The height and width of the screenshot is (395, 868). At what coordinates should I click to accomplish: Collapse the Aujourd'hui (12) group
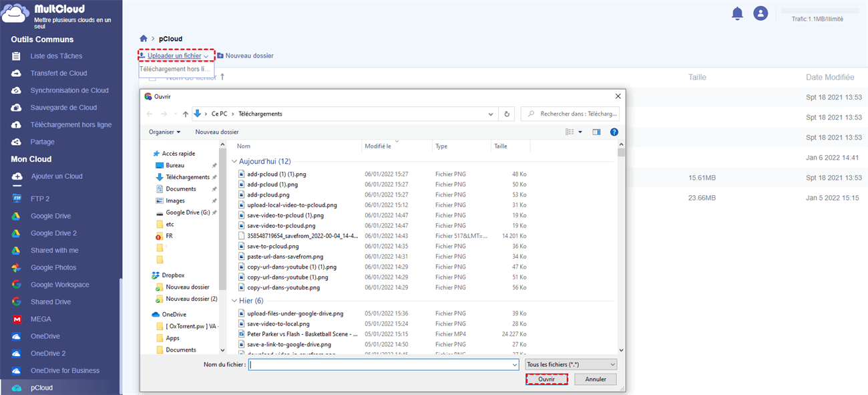(x=234, y=162)
